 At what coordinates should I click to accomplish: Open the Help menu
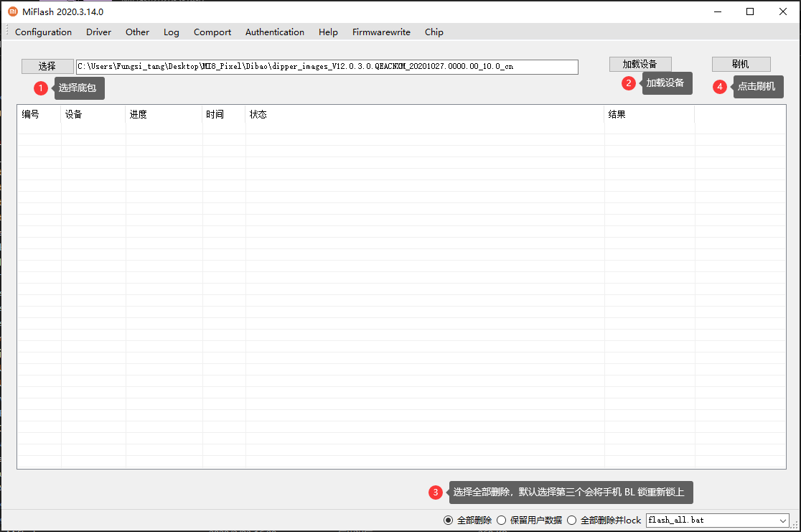tap(328, 32)
